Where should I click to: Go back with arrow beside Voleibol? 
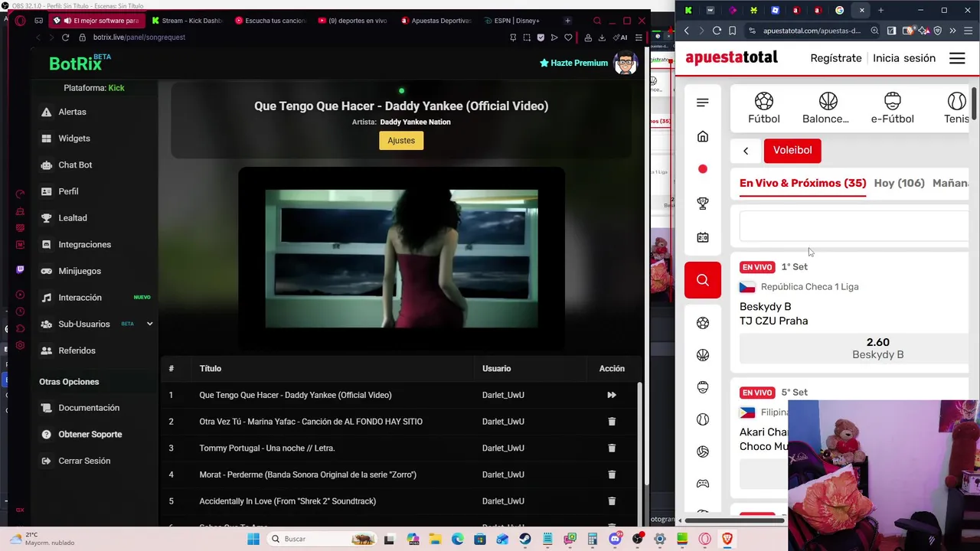[746, 151]
